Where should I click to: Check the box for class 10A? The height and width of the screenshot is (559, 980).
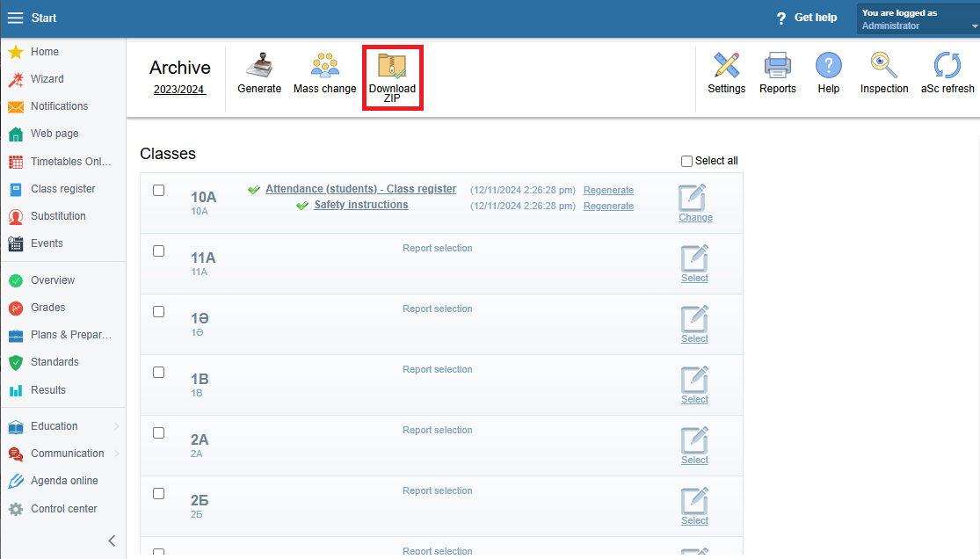point(159,190)
